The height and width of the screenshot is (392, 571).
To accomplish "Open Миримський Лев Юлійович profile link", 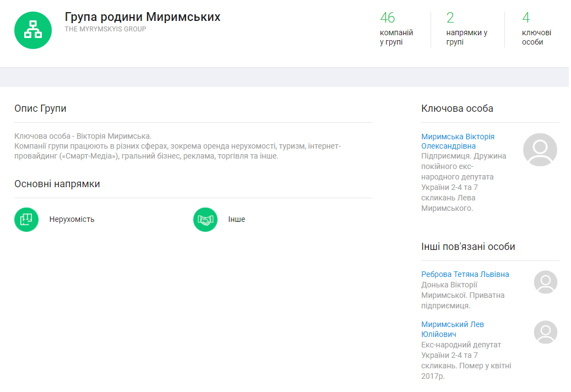I will 452,329.
